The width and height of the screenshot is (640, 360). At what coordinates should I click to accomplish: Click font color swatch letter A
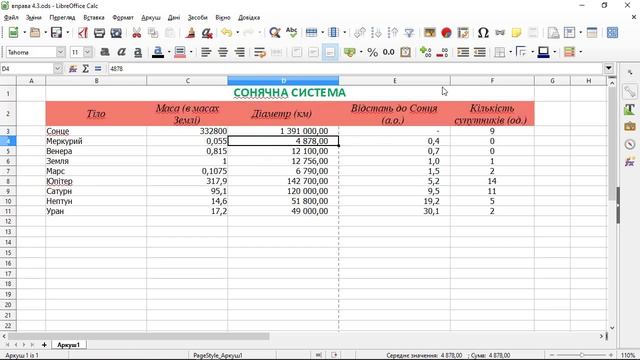(x=158, y=52)
